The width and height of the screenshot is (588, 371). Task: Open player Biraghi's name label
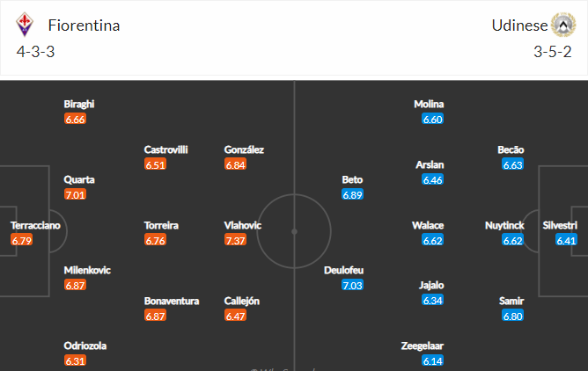[x=78, y=104]
